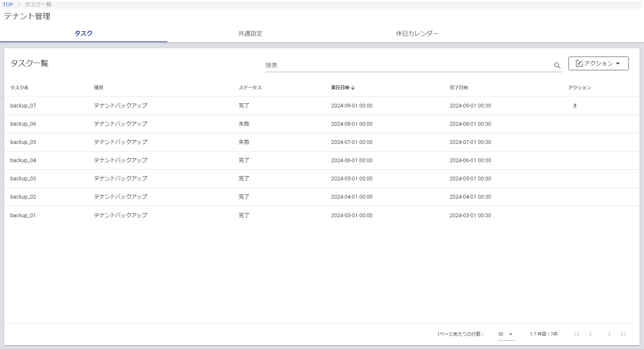The width and height of the screenshot is (644, 349).
Task: Sort by the 種別 column header
Action: click(x=98, y=88)
